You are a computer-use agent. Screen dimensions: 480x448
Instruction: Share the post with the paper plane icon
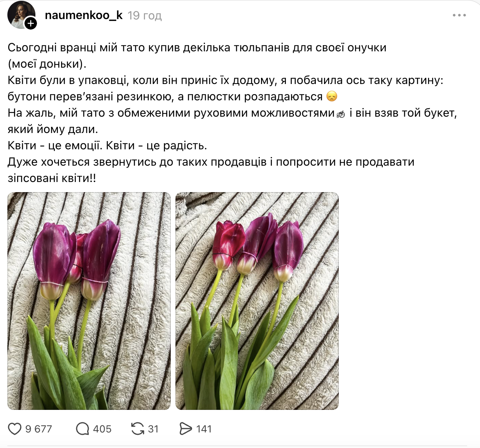(186, 429)
